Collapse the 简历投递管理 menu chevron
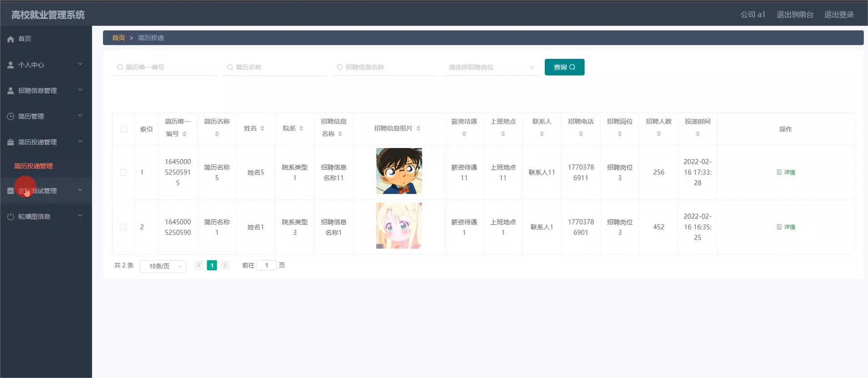This screenshot has height=378, width=868. coord(80,141)
